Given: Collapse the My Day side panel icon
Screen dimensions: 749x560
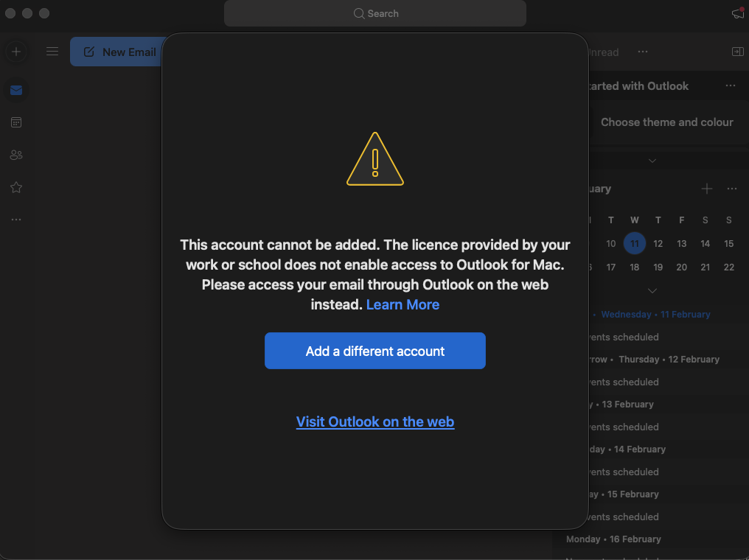Looking at the screenshot, I should [x=737, y=52].
